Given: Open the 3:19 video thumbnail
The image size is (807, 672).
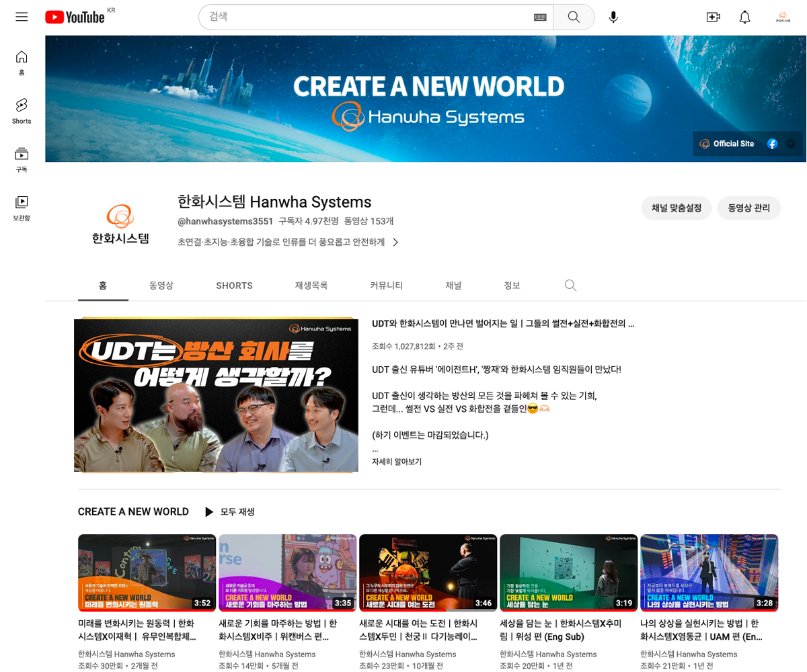Looking at the screenshot, I should click(x=569, y=573).
